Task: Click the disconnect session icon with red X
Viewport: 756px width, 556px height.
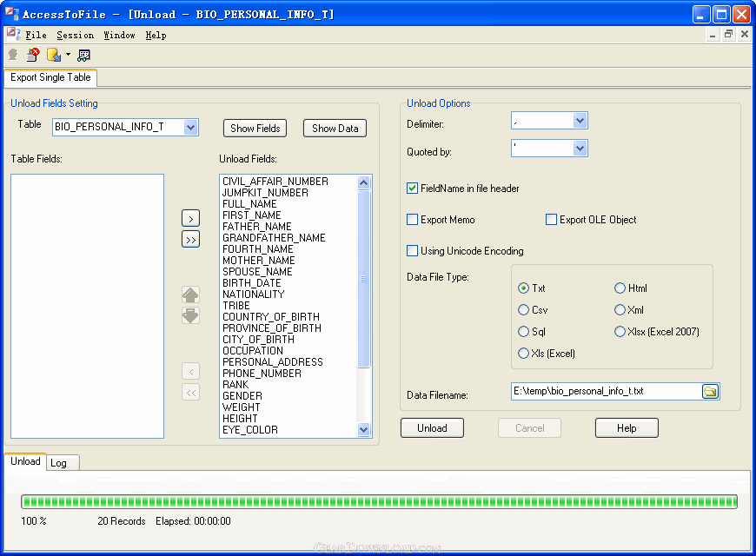Action: pyautogui.click(x=33, y=55)
